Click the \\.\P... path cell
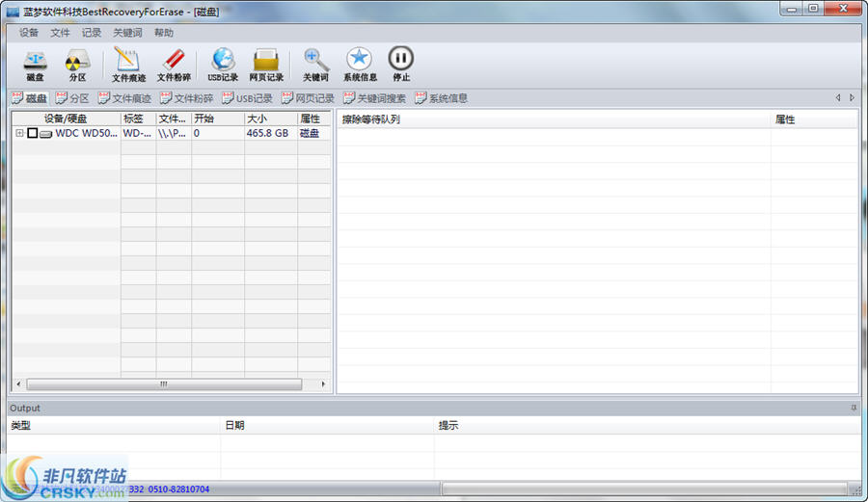 click(x=173, y=133)
